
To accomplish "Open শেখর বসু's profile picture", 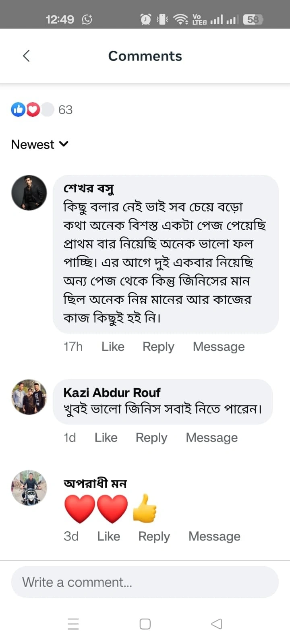I will [29, 193].
